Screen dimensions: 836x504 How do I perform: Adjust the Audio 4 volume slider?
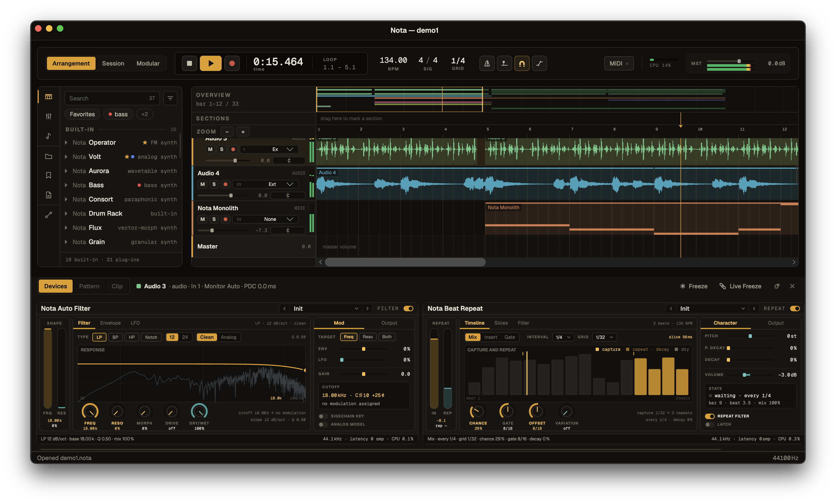pos(223,195)
